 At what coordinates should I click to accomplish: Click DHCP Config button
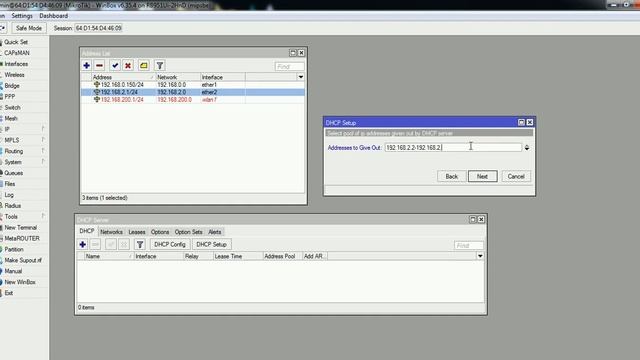[170, 244]
